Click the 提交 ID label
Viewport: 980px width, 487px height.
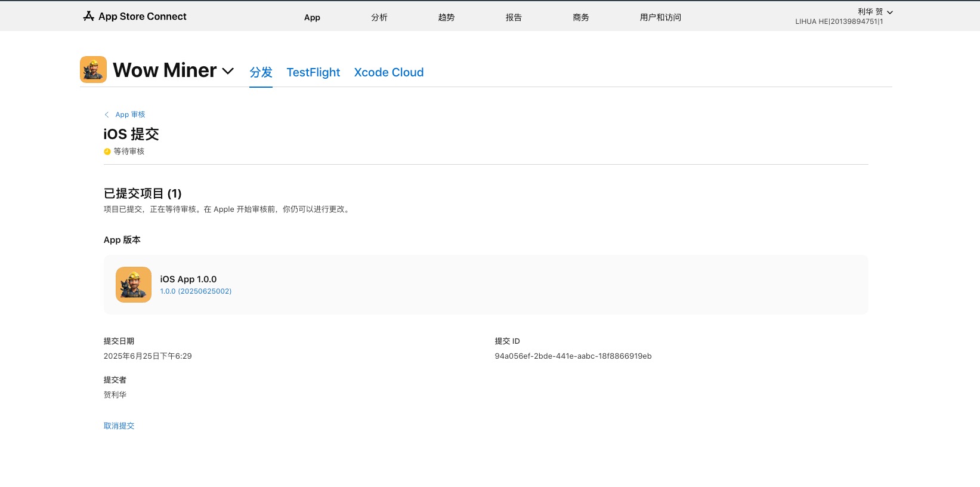tap(508, 341)
